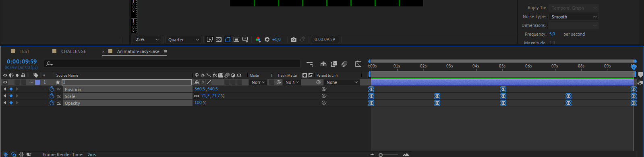
Task: Open the 25% magnification dropdown
Action: pyautogui.click(x=147, y=39)
